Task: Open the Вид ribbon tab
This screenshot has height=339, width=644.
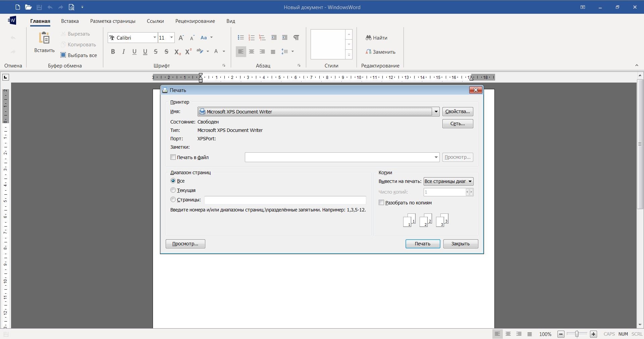Action: [231, 21]
